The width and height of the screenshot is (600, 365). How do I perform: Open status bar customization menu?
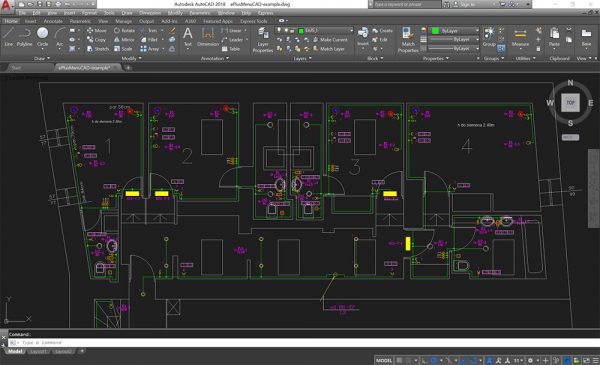click(595, 360)
